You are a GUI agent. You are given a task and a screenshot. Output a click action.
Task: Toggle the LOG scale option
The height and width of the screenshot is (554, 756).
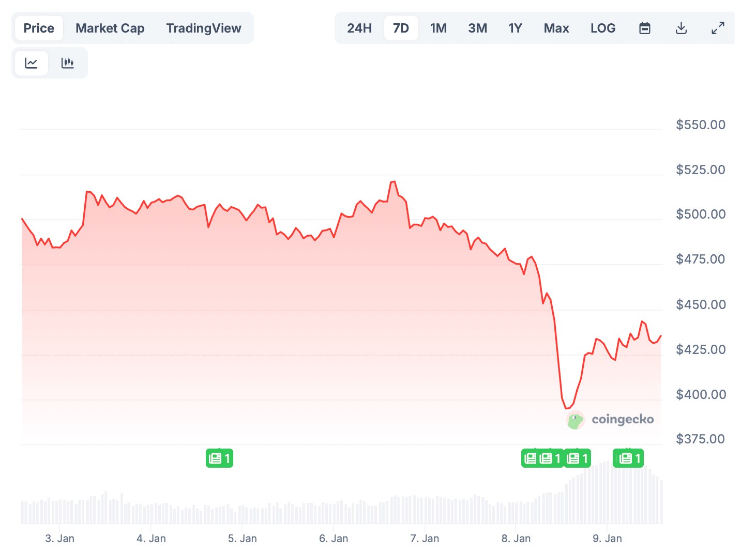coord(603,28)
